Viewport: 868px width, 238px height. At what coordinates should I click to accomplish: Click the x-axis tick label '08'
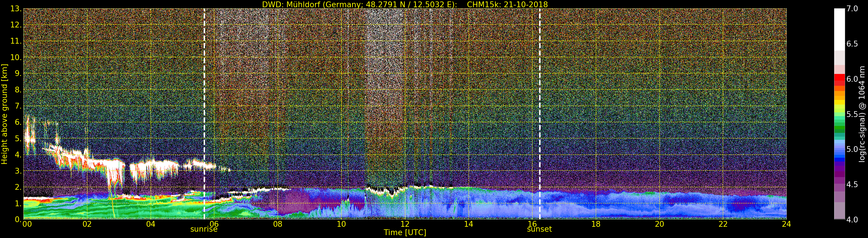(278, 224)
